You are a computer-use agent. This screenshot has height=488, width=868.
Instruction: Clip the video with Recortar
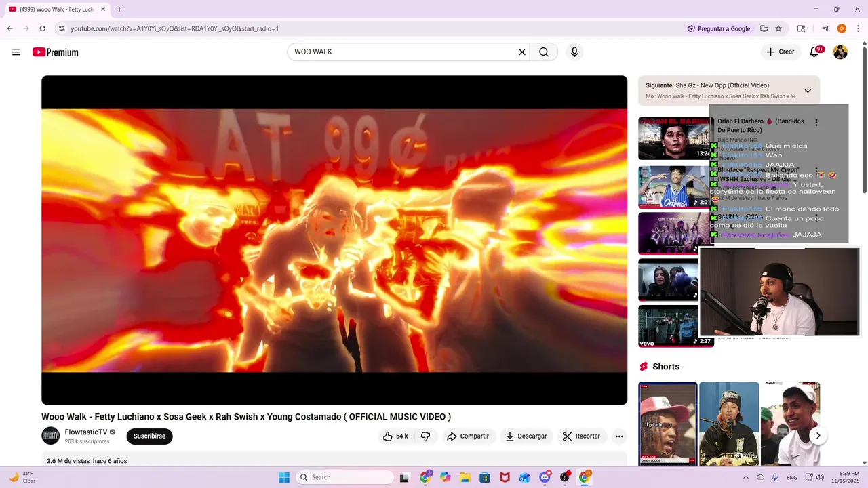582,436
